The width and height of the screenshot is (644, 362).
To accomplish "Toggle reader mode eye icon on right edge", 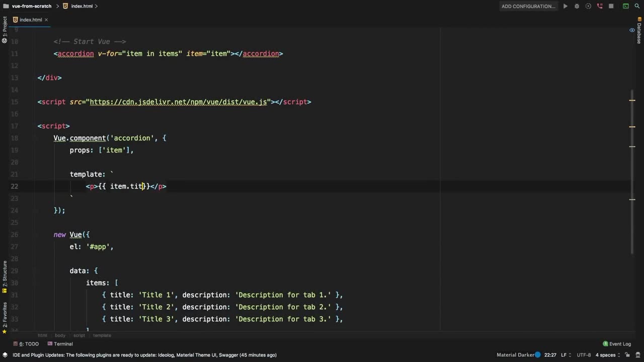I will click(632, 30).
